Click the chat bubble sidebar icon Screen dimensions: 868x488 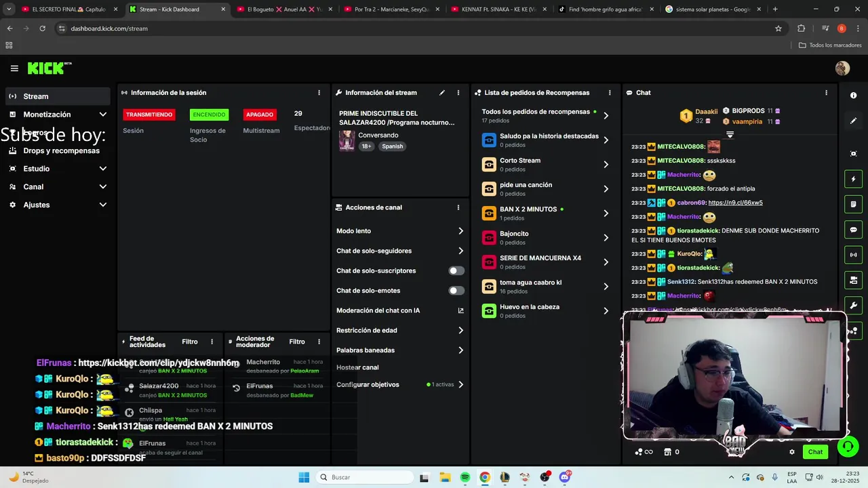click(x=853, y=230)
